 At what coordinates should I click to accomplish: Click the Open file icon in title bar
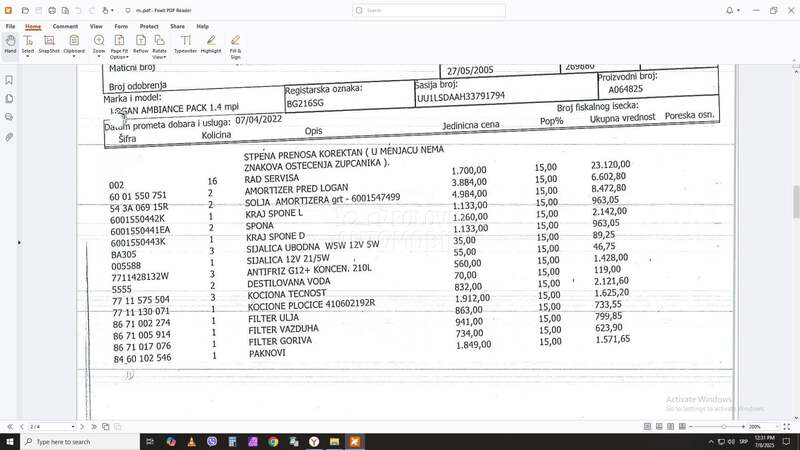(25, 10)
